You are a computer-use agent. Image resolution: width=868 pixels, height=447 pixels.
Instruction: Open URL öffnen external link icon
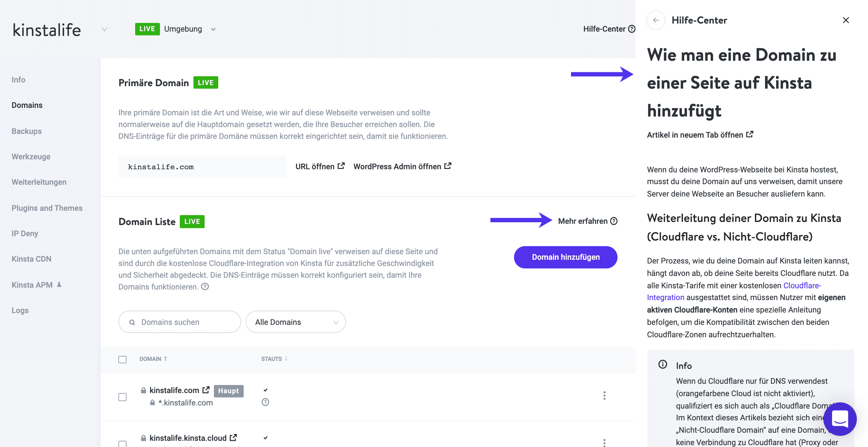coord(341,166)
